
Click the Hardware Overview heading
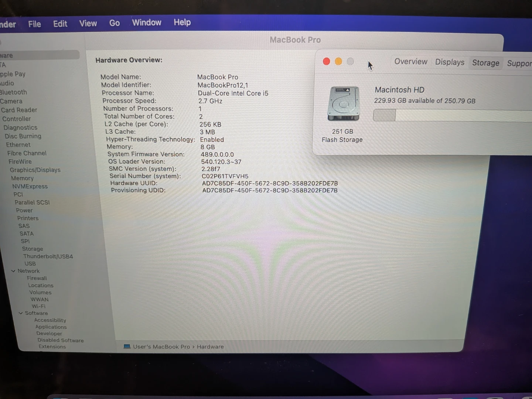coord(129,60)
